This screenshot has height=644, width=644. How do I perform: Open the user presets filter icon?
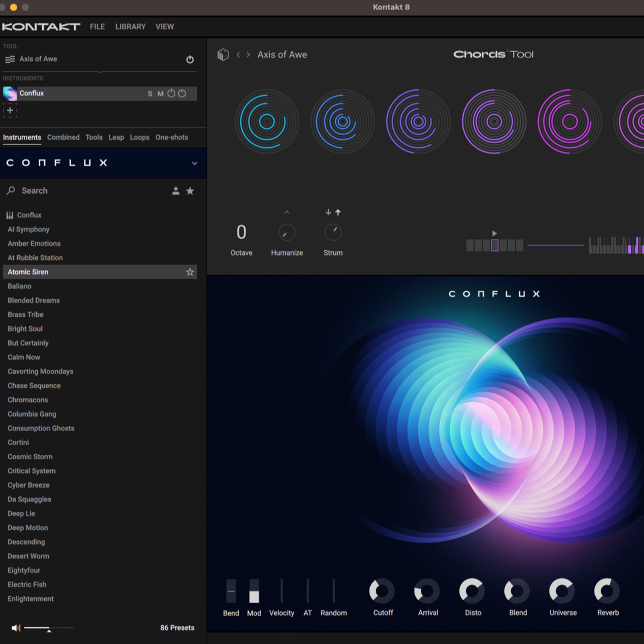coord(175,191)
